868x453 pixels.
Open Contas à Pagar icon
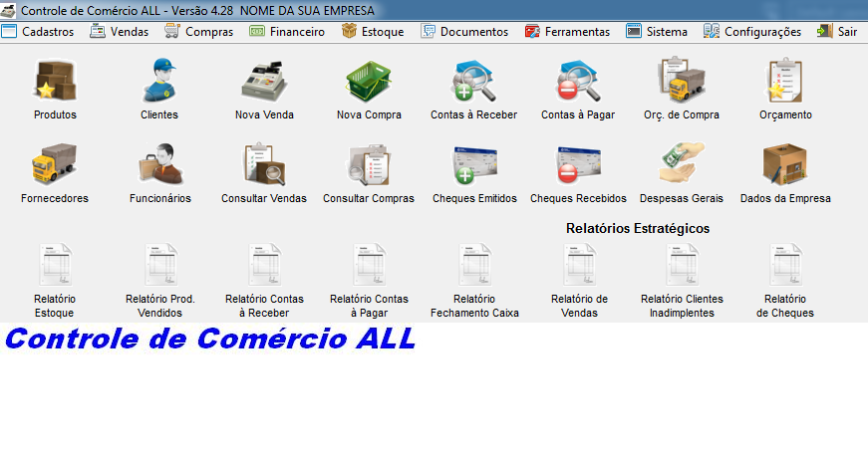click(578, 82)
